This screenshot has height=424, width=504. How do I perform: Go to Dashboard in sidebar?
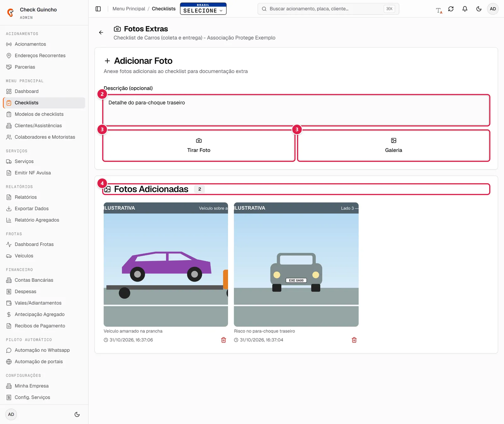pyautogui.click(x=44, y=91)
